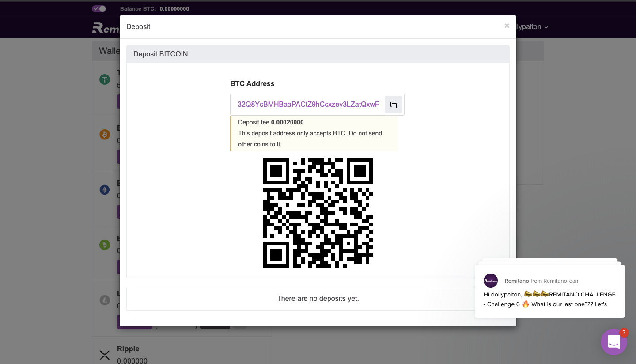Open the Intercom chat bubble
Viewport: 636px width, 364px height.
point(614,341)
